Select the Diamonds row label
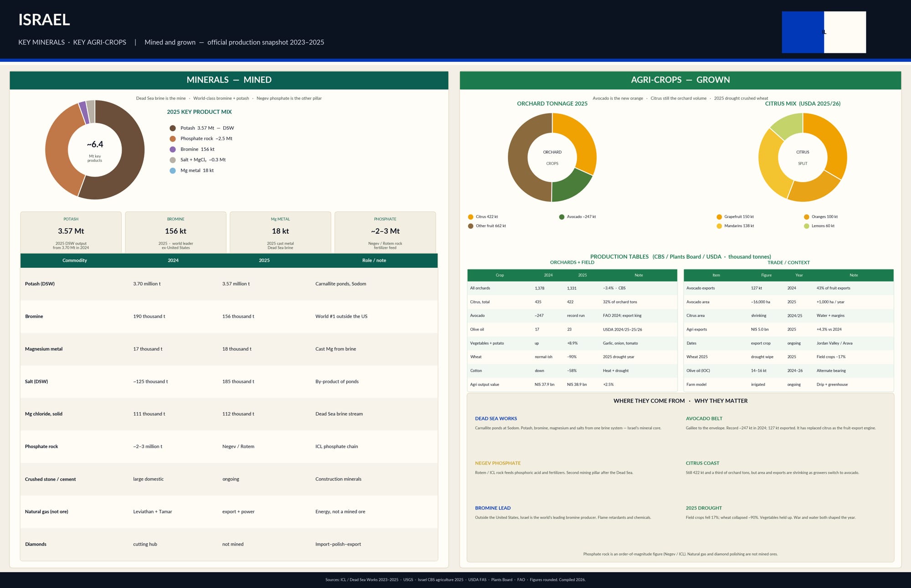This screenshot has width=911, height=588. (x=36, y=544)
